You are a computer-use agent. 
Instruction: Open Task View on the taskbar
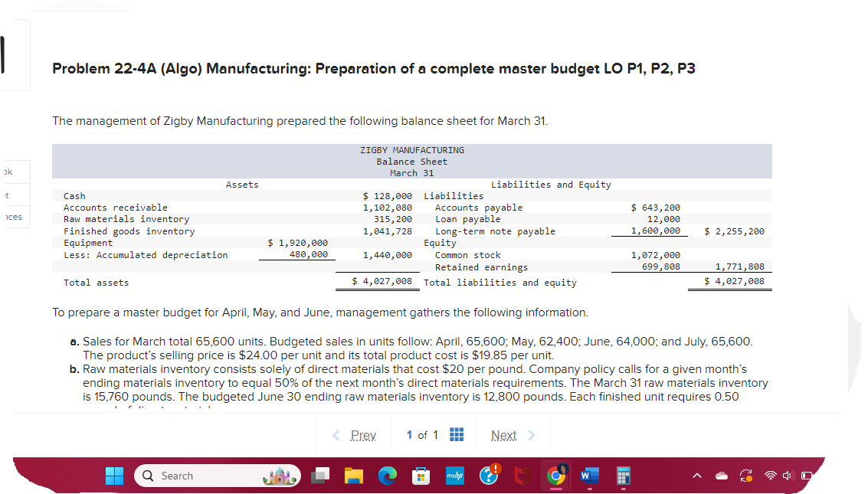pyautogui.click(x=320, y=476)
